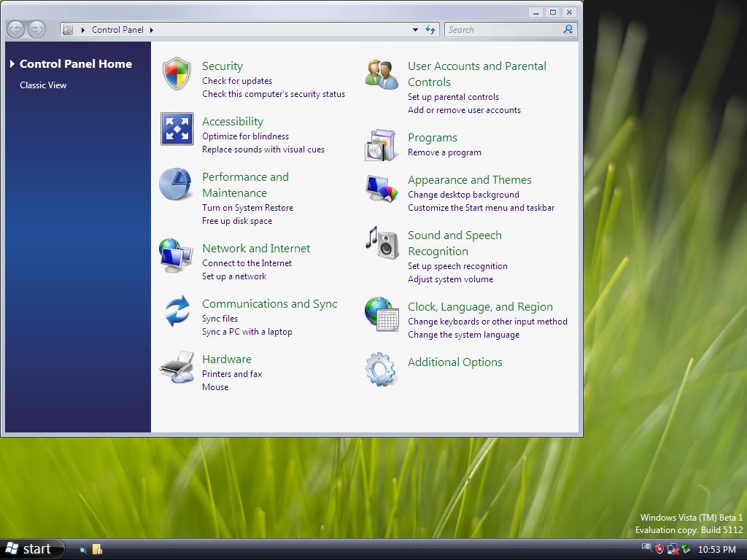Screen dimensions: 747x560
Task: Click the red security shield tray icon
Action: click(659, 550)
